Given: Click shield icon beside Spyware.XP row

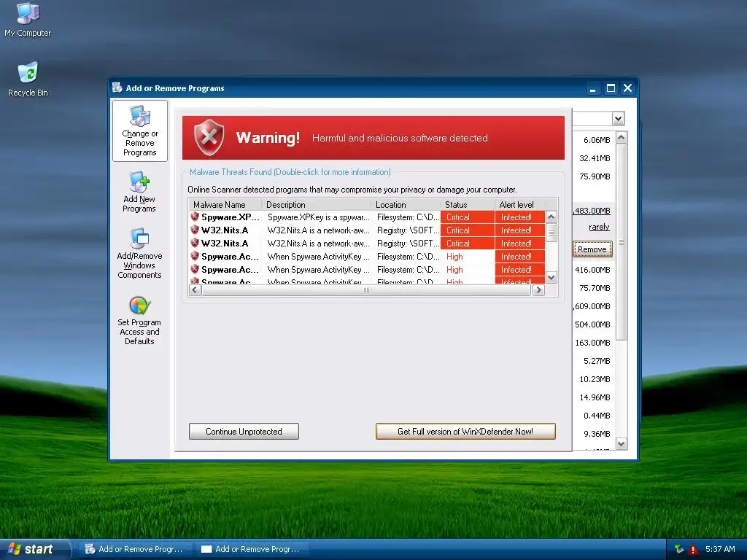Looking at the screenshot, I should click(194, 217).
